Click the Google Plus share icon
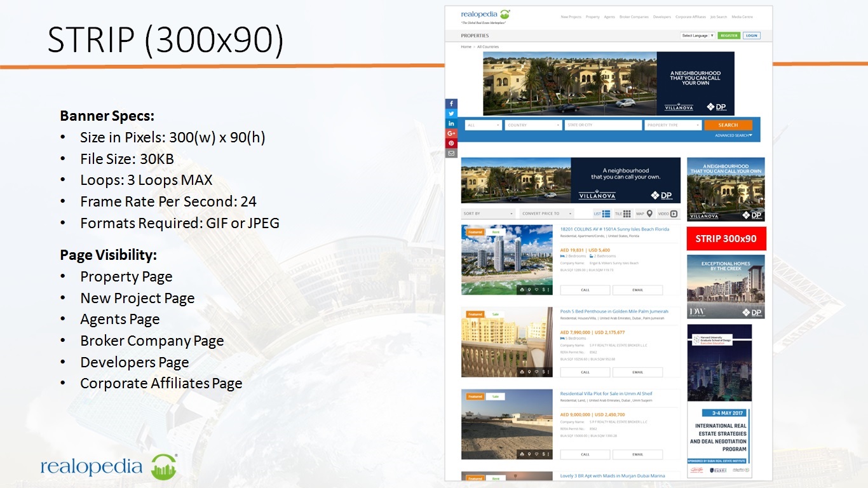Screen dimensions: 868x488 (451, 133)
